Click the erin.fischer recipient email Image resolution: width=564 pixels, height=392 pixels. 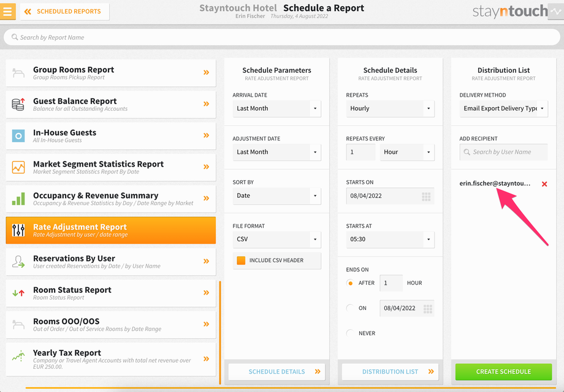pos(495,184)
